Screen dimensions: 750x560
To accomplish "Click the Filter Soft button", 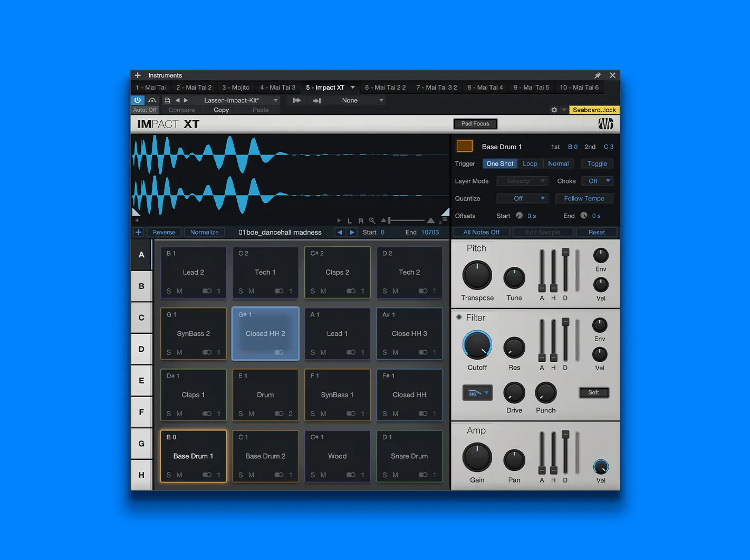I will coord(594,392).
